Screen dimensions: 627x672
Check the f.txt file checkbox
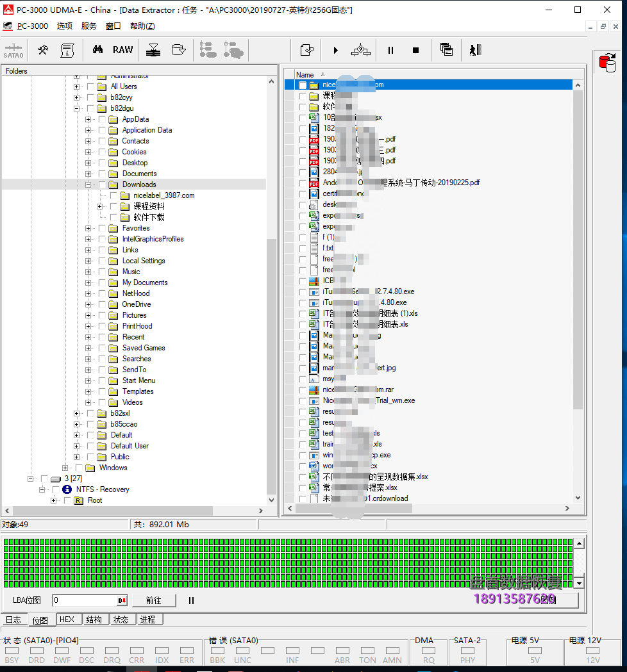click(x=303, y=248)
